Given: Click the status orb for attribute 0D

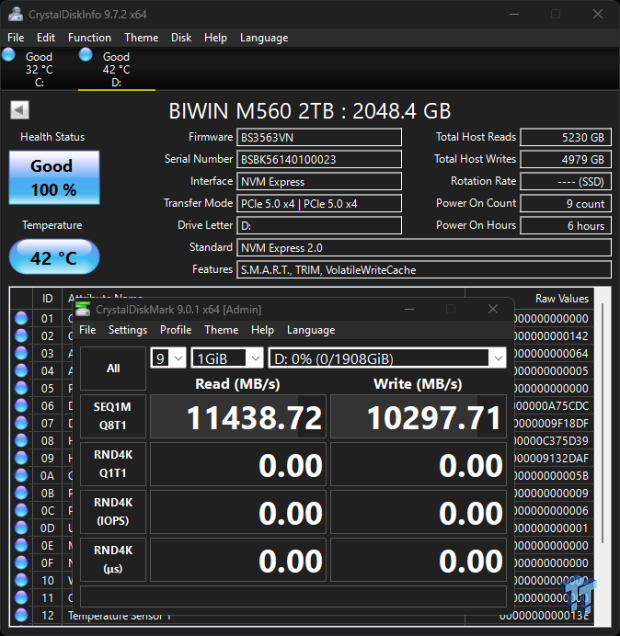Looking at the screenshot, I should (x=21, y=528).
